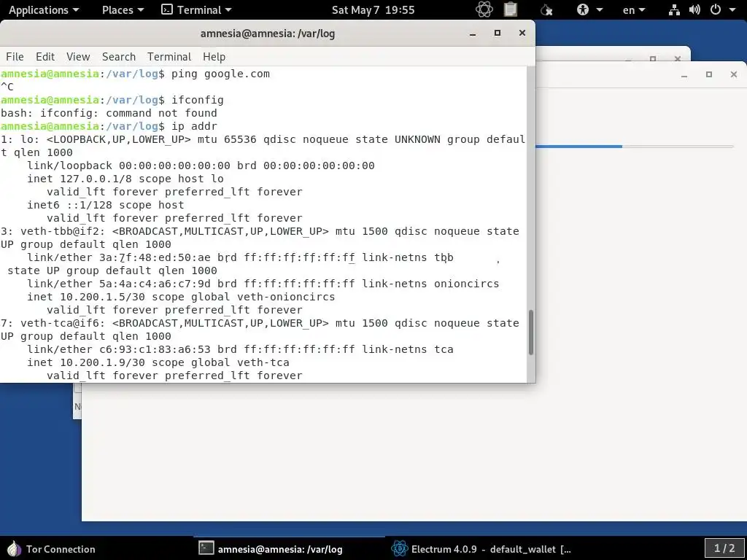The width and height of the screenshot is (747, 560).
Task: Close the front background window
Action: coord(734,74)
